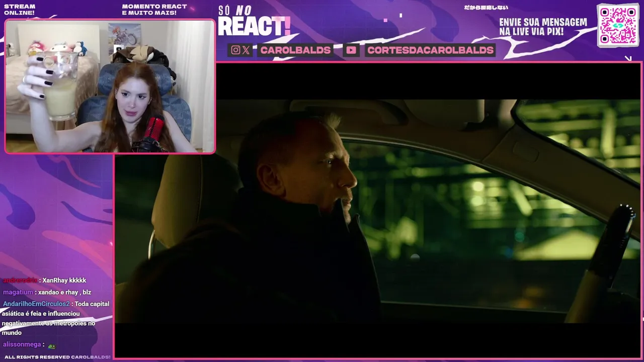Click chat message from magatium
644x362 pixels.
tap(47, 292)
